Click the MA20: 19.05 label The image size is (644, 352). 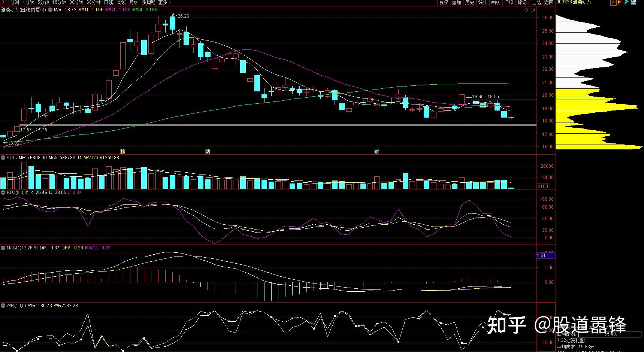tap(118, 10)
